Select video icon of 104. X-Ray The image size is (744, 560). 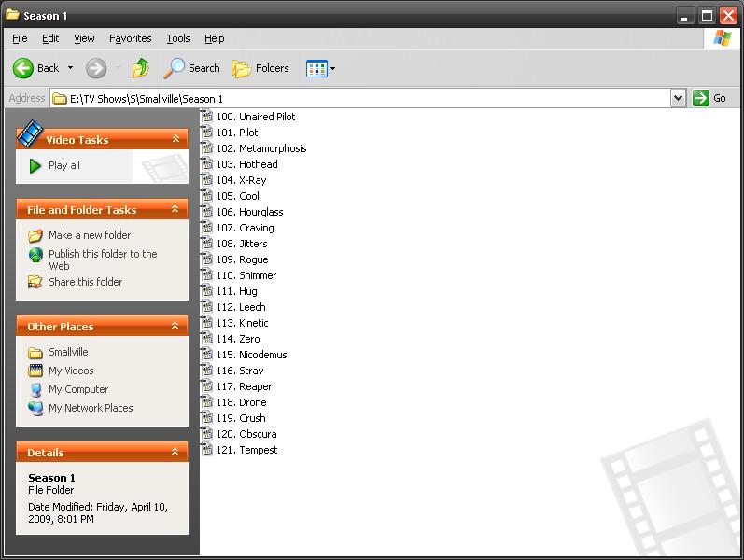point(206,179)
